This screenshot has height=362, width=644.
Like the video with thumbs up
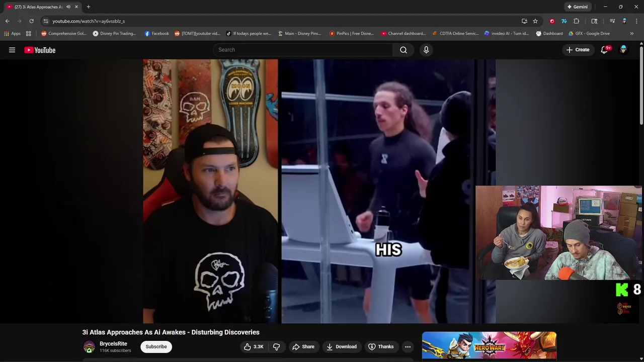point(254,346)
